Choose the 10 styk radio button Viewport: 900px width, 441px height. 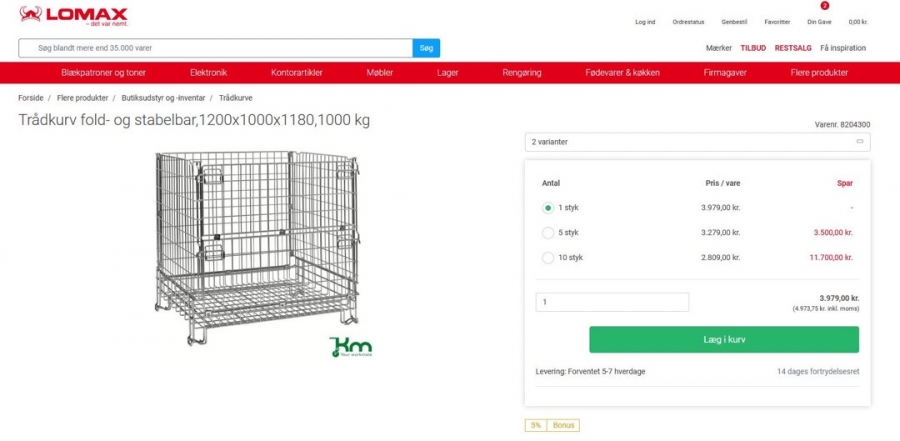(548, 258)
